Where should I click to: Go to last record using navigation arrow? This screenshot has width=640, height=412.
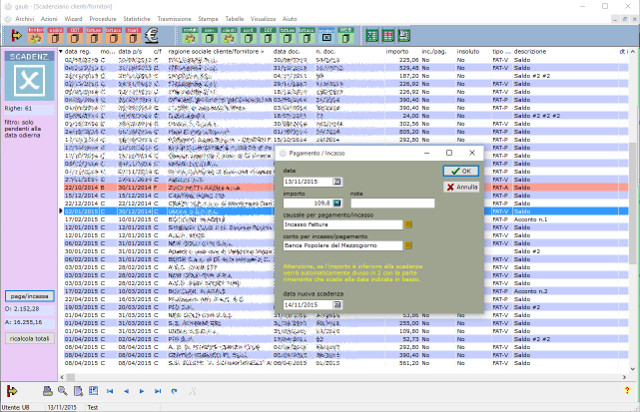pyautogui.click(x=158, y=390)
